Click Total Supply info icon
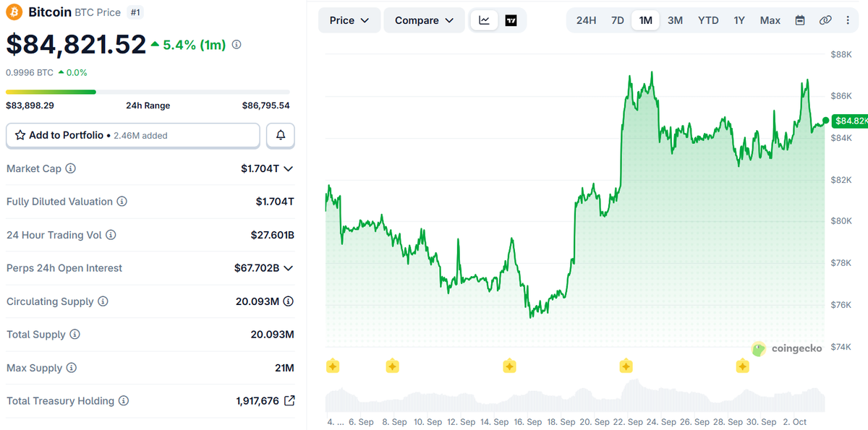868x430 pixels. (75, 335)
